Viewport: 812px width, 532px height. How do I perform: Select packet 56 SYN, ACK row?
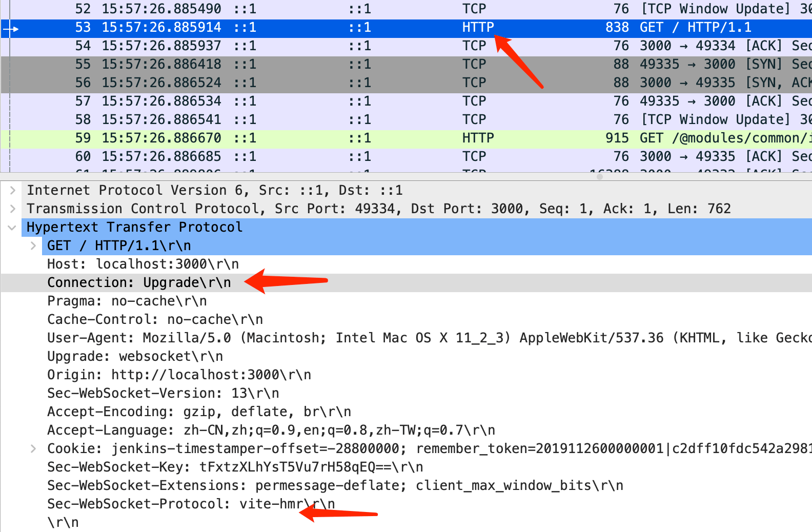tap(406, 83)
